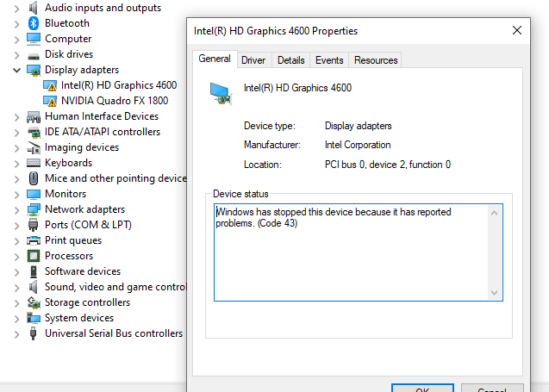This screenshot has width=549, height=392.
Task: Click the Imaging devices camera icon
Action: click(x=34, y=147)
